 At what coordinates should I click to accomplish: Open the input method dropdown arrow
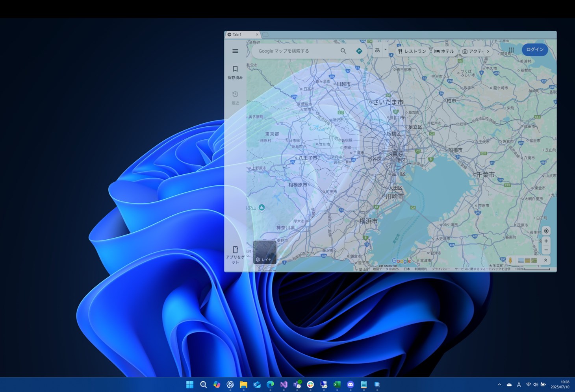(x=386, y=50)
